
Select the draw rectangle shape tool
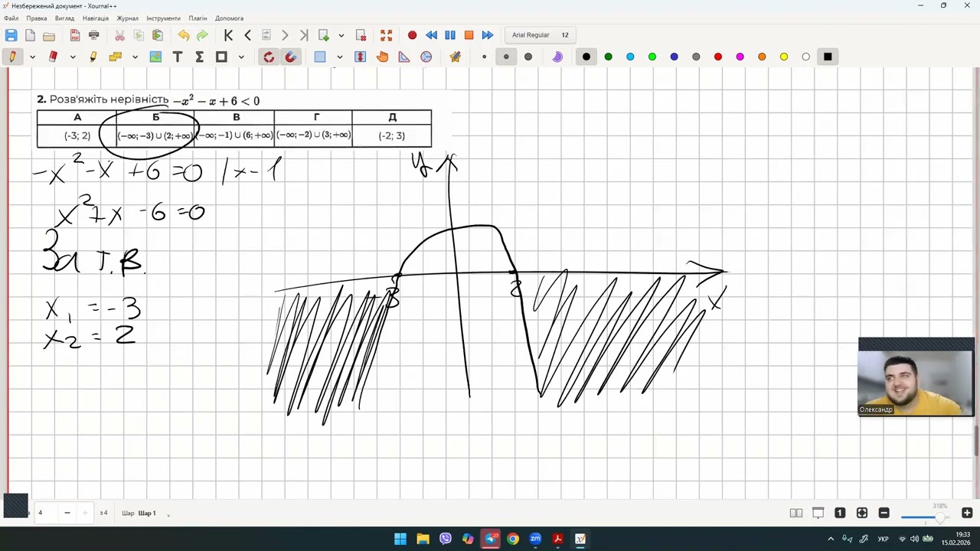point(221,57)
